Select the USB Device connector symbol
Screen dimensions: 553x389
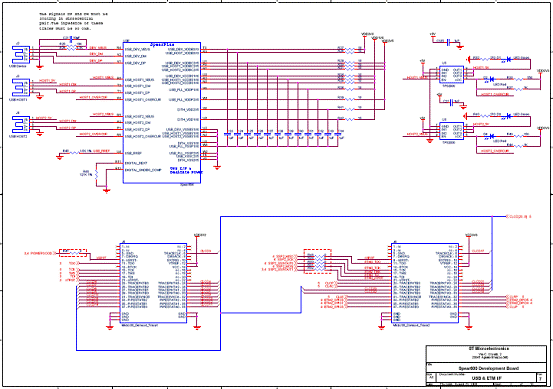(21, 55)
